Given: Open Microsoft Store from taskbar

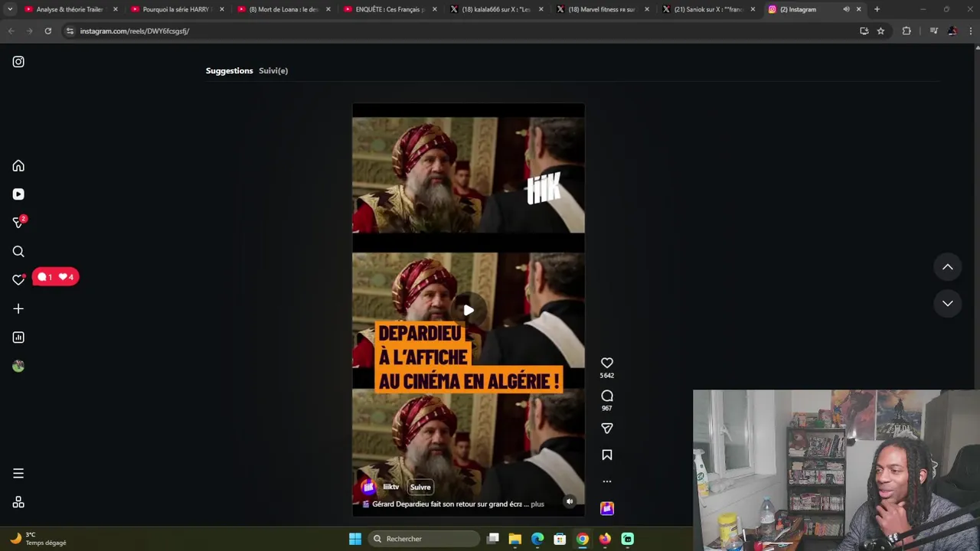Looking at the screenshot, I should coord(560,539).
